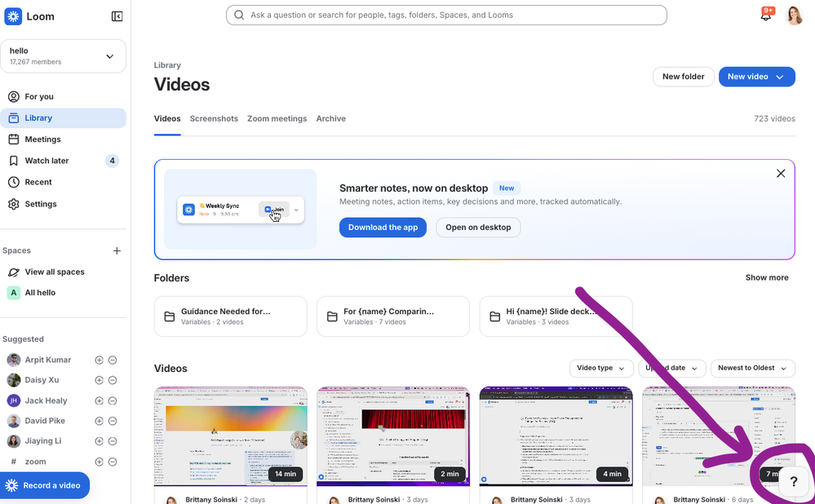Click Open on desktop
Screen dimensions: 815x504
point(478,227)
